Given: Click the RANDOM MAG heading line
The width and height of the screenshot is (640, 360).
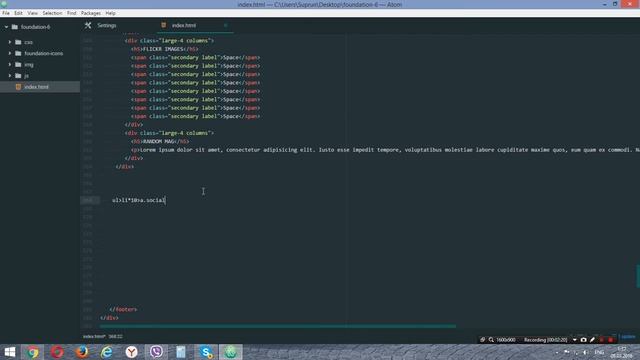Looking at the screenshot, I should (x=160, y=141).
